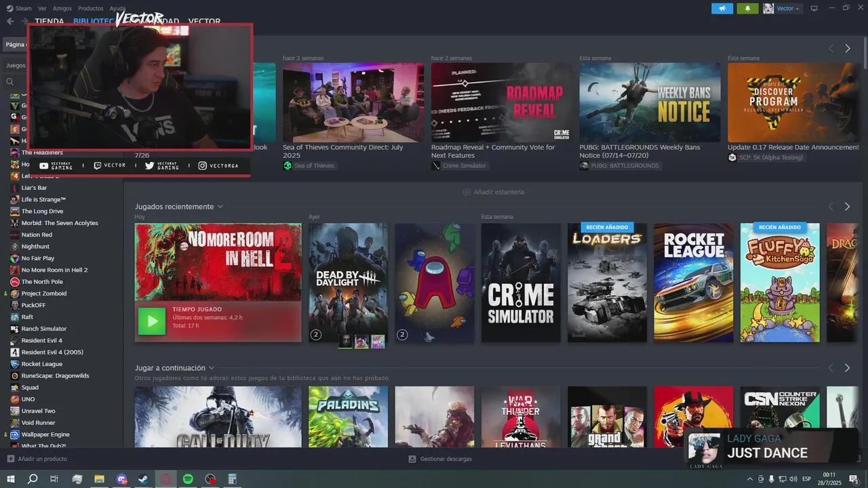Open Fluffy Kitchen Saga game cover
Image resolution: width=868 pixels, height=488 pixels.
pos(780,283)
